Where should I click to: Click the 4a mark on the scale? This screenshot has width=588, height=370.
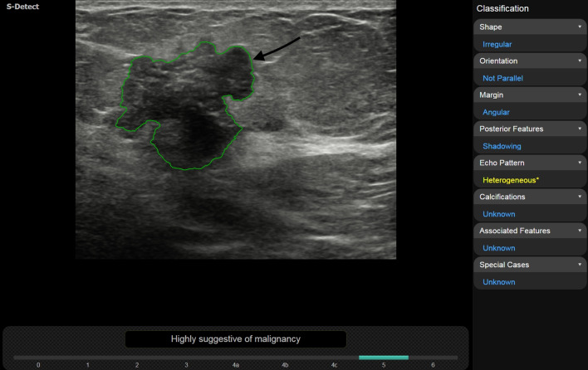[236, 364]
